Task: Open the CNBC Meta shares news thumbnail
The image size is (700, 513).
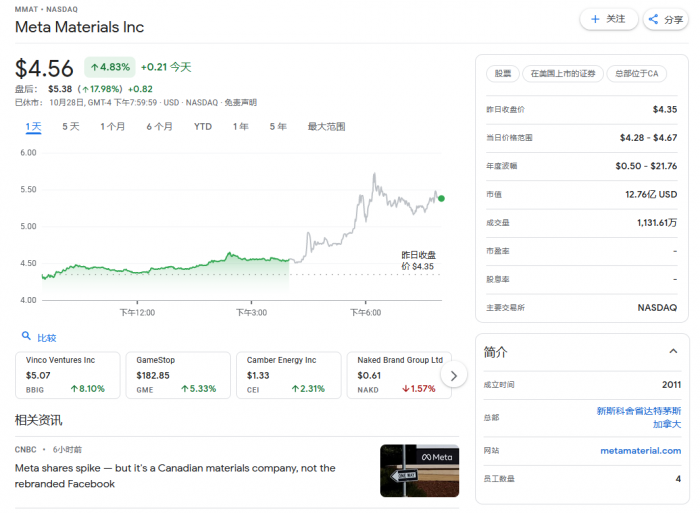Action: [x=419, y=470]
